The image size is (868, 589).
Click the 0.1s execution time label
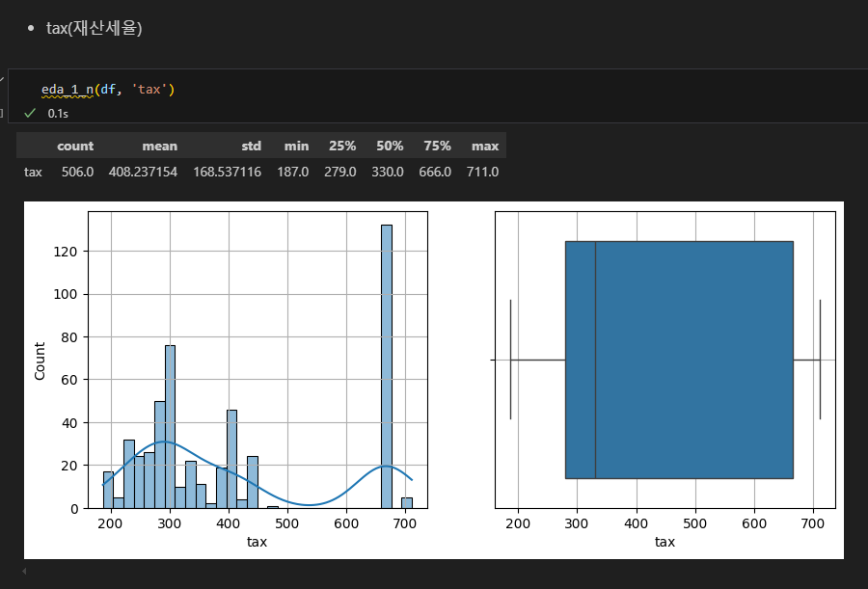pyautogui.click(x=58, y=114)
